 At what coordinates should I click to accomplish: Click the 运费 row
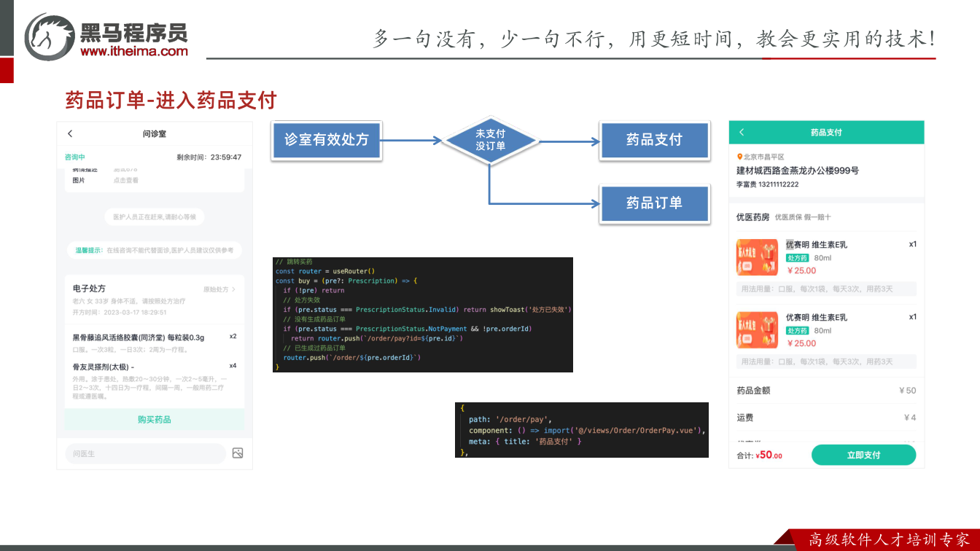point(826,418)
